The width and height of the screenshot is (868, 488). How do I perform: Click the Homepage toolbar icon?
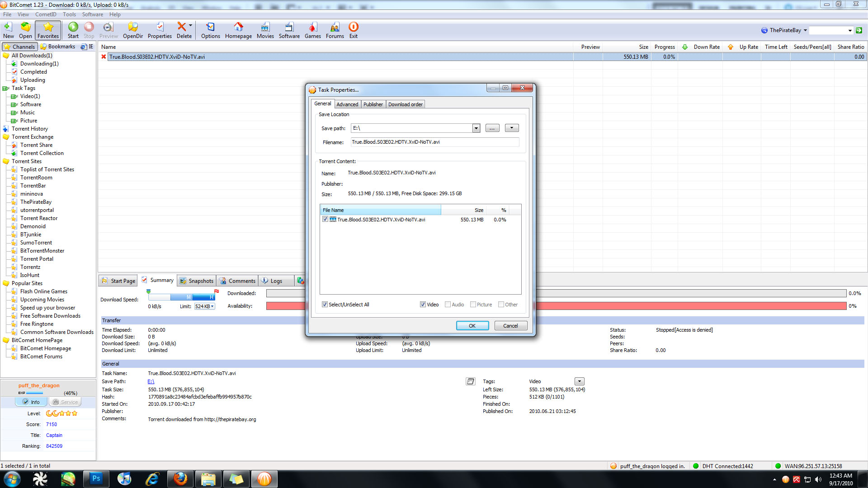pyautogui.click(x=238, y=30)
